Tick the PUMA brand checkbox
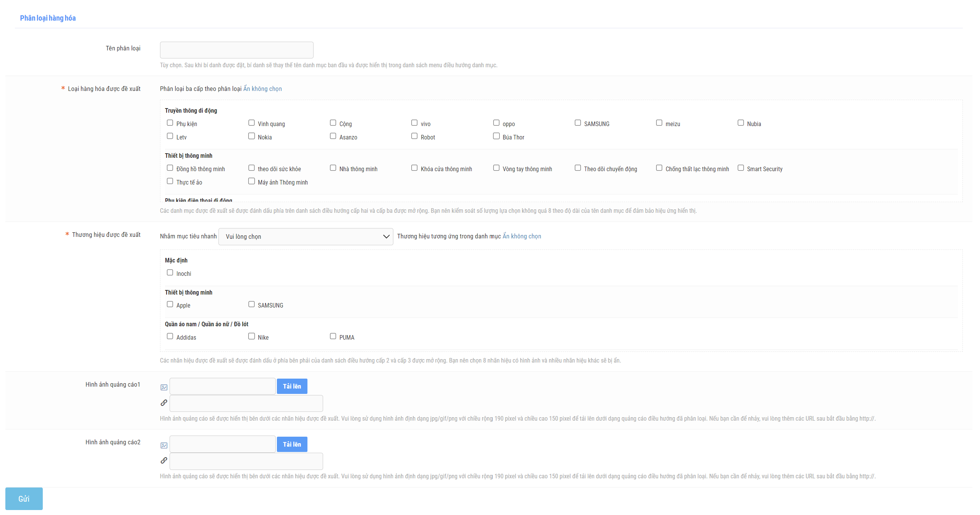 [x=333, y=336]
